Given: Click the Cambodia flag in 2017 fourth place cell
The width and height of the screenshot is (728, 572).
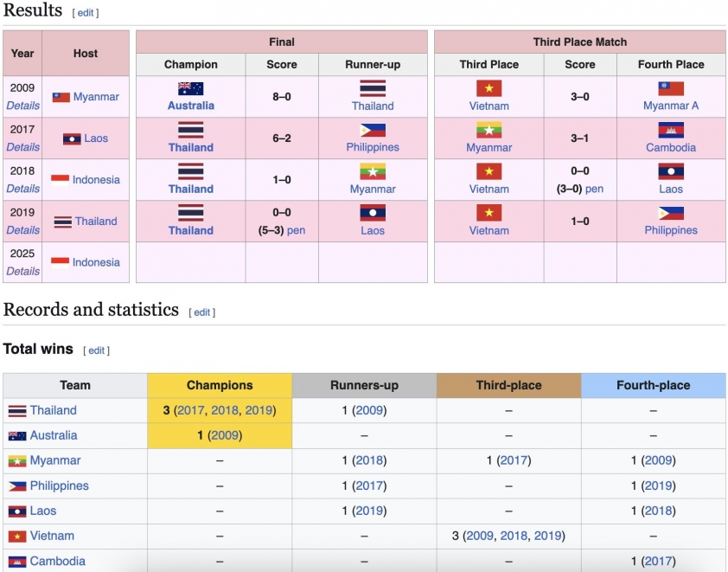Looking at the screenshot, I should click(671, 130).
